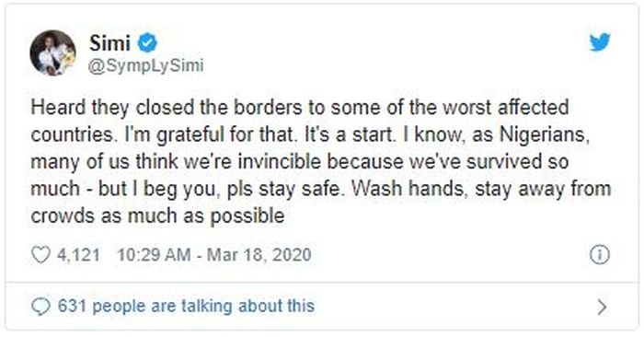Click the "Wash hands" text in the tweet

(x=410, y=189)
